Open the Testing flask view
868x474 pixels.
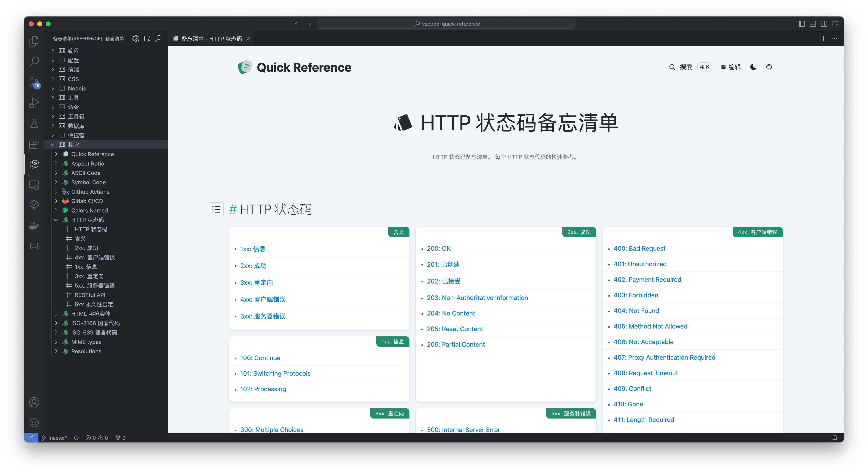pyautogui.click(x=34, y=124)
